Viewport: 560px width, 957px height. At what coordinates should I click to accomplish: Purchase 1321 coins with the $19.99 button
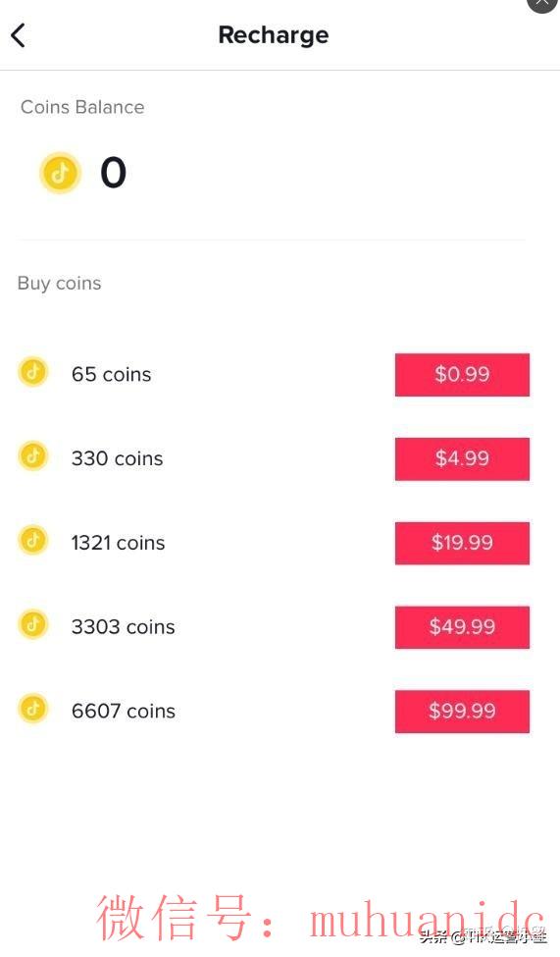[462, 543]
